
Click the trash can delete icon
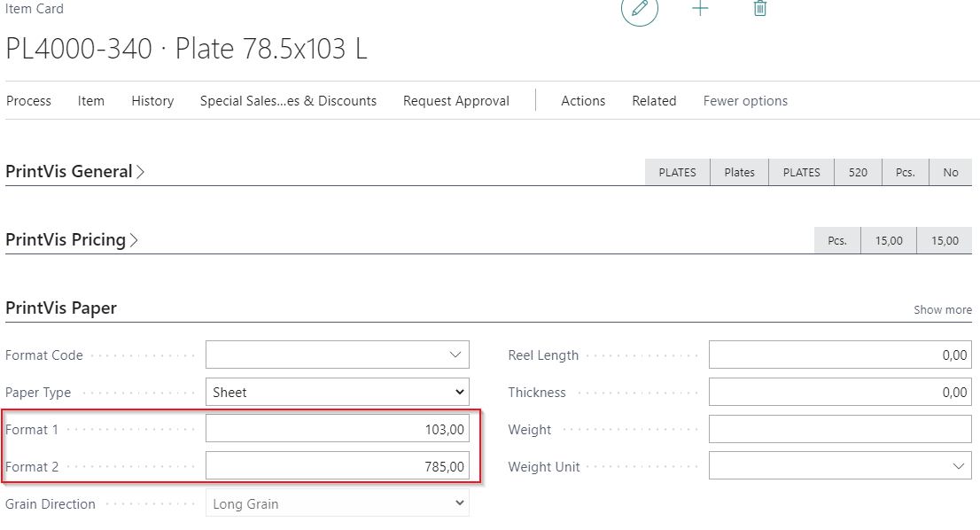[759, 9]
